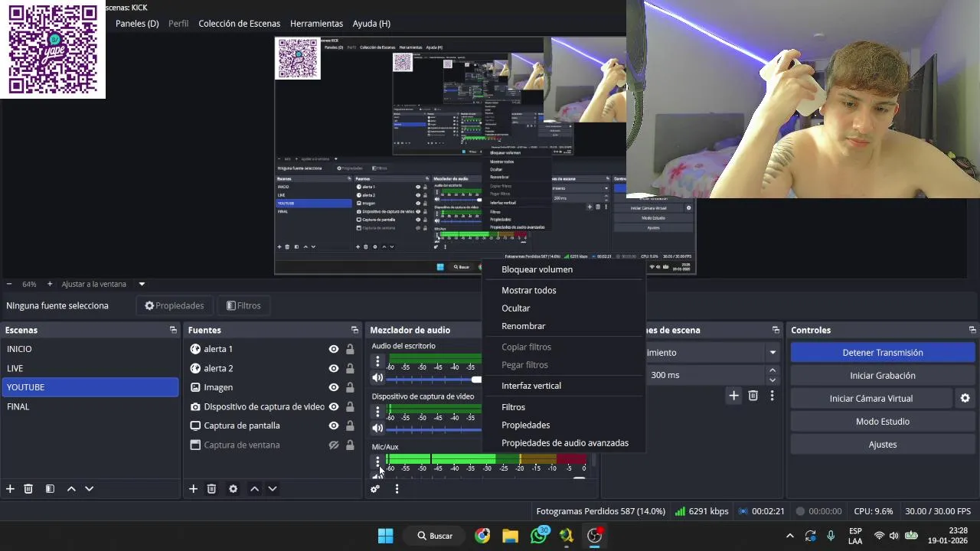Open Audio del escritorio options dots
Viewport: 980px width, 551px height.
377,361
